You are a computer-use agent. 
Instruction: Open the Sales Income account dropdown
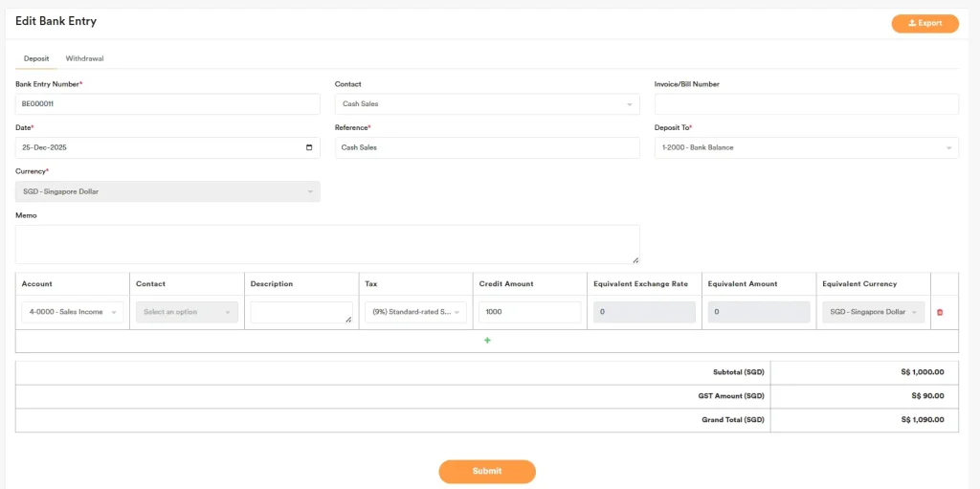[73, 312]
